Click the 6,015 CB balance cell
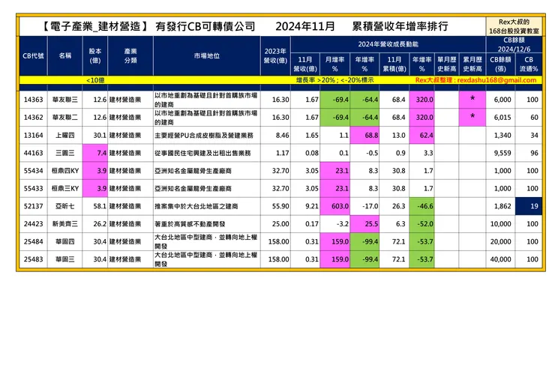Viewport: 555px width, 392px height. pyautogui.click(x=500, y=118)
